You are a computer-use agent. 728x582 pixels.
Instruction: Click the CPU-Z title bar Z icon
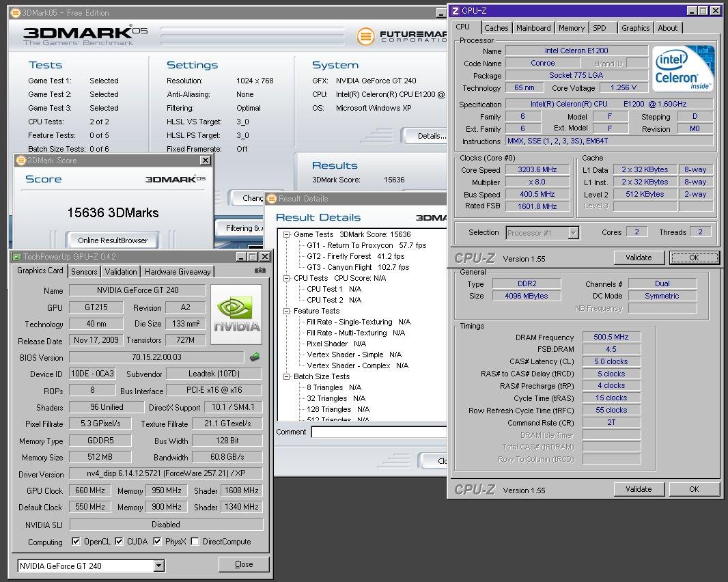pyautogui.click(x=455, y=11)
